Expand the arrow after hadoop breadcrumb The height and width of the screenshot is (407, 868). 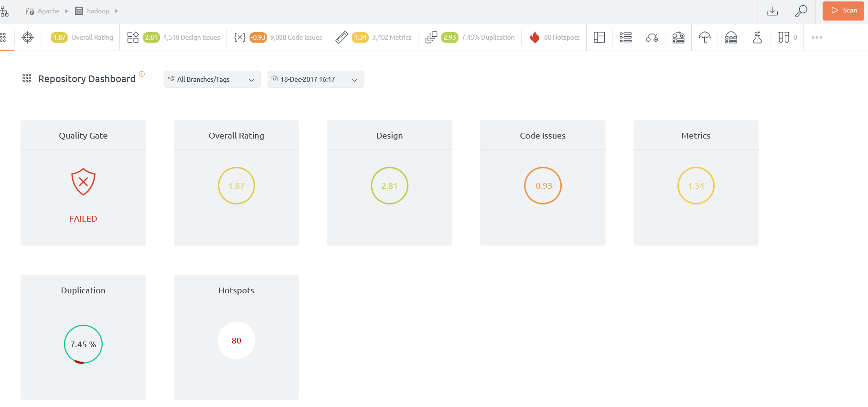117,11
